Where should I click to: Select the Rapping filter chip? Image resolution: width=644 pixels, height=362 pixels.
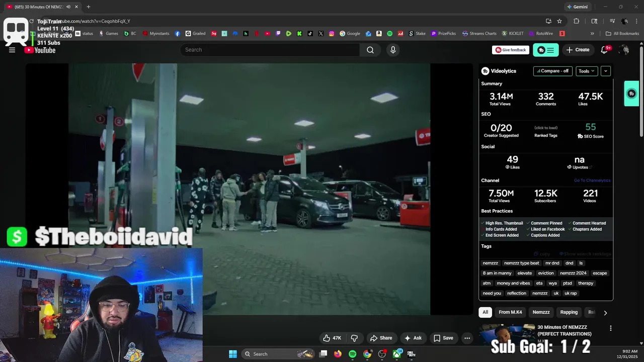[569, 312]
